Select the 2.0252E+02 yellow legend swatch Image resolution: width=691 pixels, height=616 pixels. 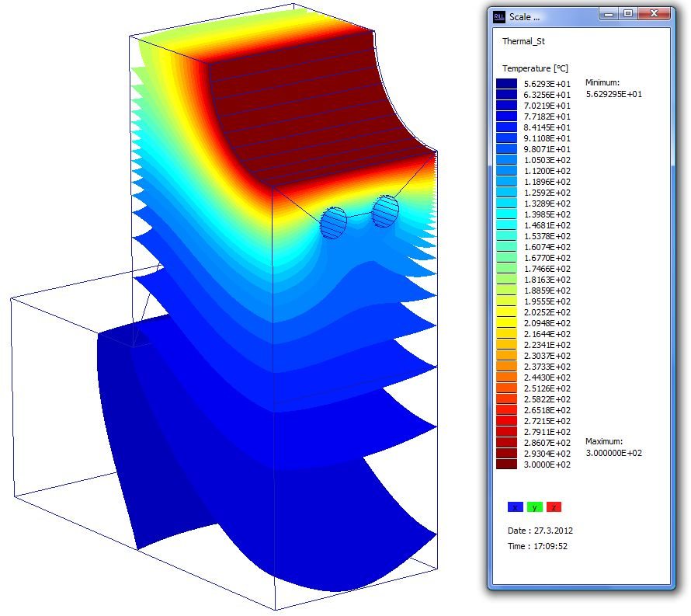[x=506, y=312]
